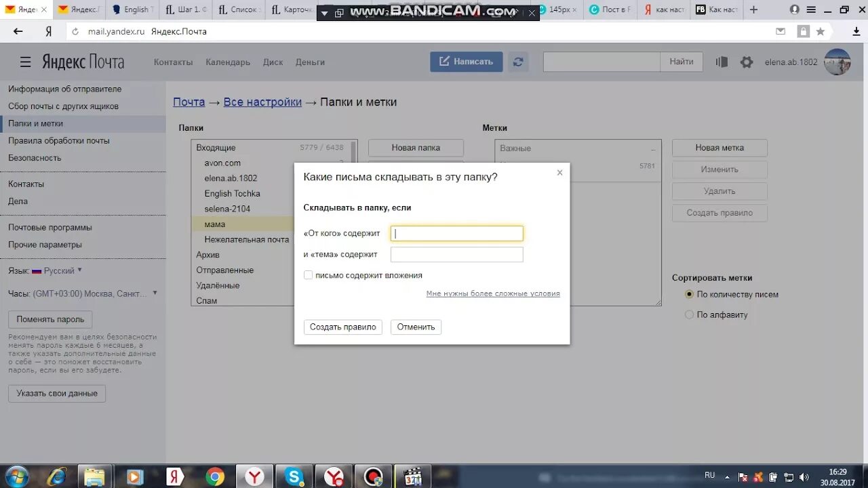Go back with the browser back arrow
Screen dimensions: 868x488
pos(18,31)
